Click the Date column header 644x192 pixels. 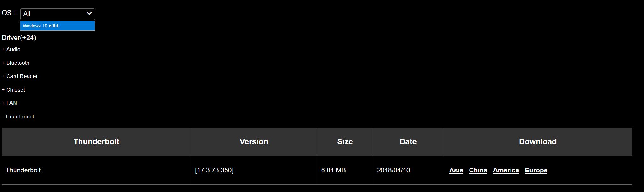pos(408,141)
